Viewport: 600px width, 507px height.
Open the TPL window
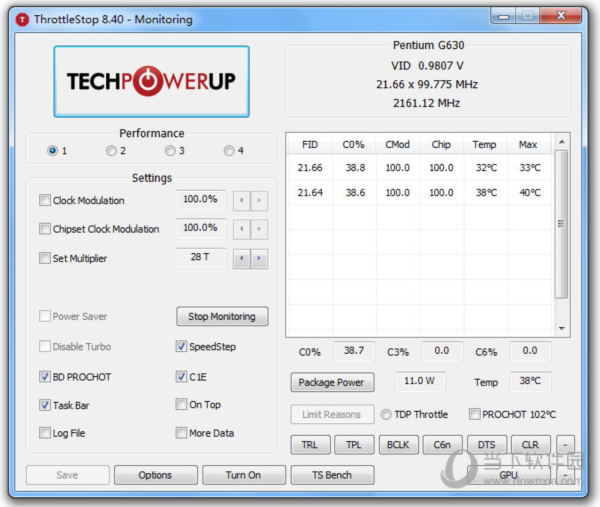pyautogui.click(x=354, y=445)
